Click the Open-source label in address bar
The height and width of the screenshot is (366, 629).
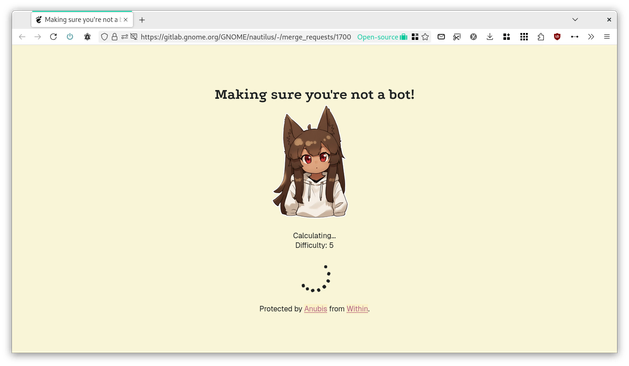pyautogui.click(x=377, y=37)
